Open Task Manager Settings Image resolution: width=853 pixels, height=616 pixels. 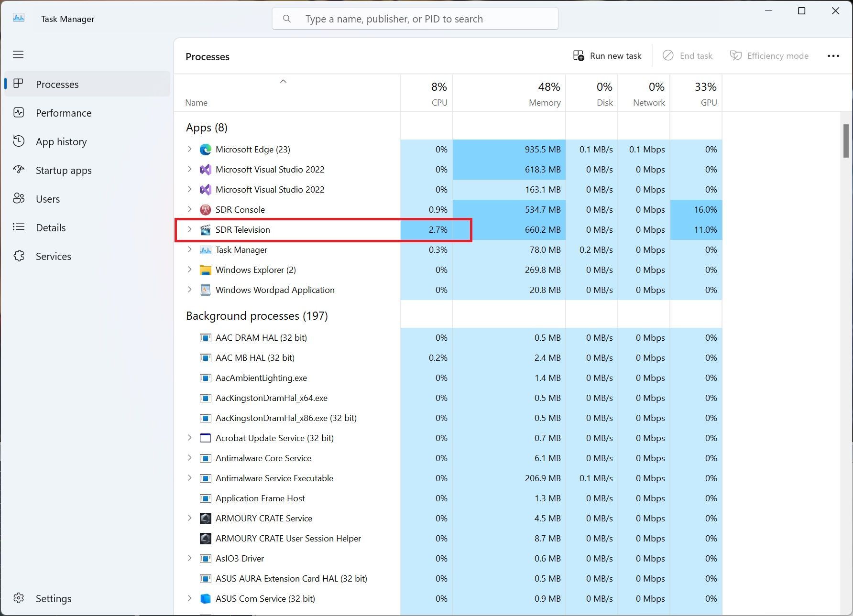pyautogui.click(x=87, y=598)
